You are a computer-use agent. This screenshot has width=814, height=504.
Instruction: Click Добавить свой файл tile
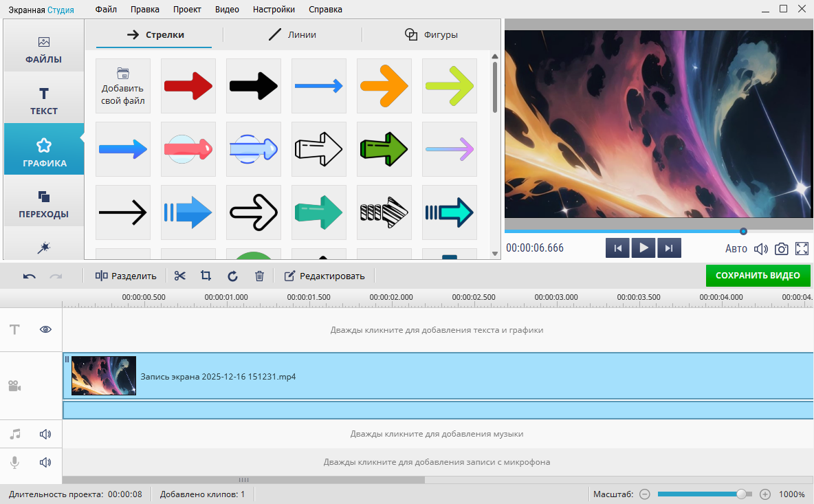pyautogui.click(x=123, y=86)
